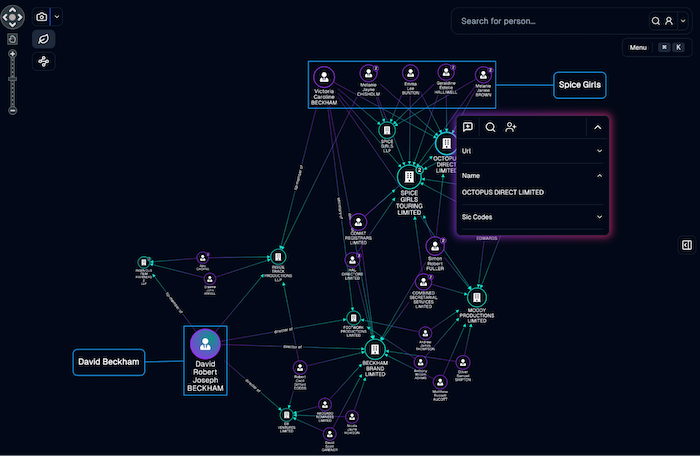Select the Andrew James THOMPSON person node
The height and width of the screenshot is (456, 700).
coord(425,333)
